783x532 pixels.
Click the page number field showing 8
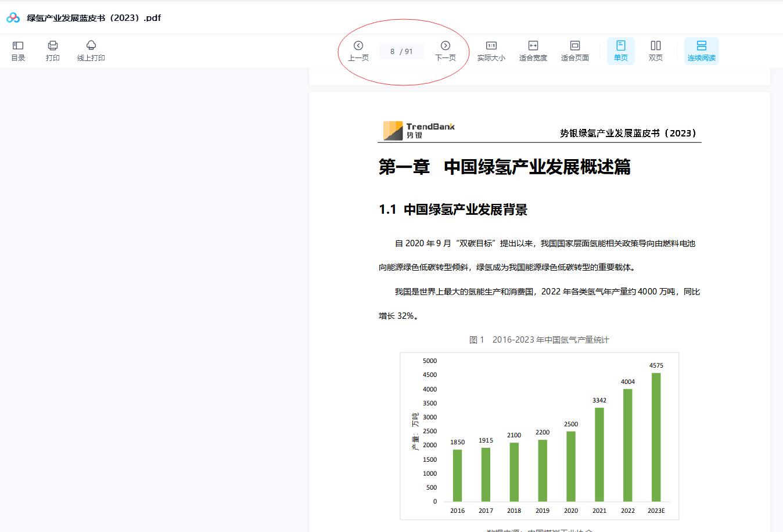click(x=393, y=52)
